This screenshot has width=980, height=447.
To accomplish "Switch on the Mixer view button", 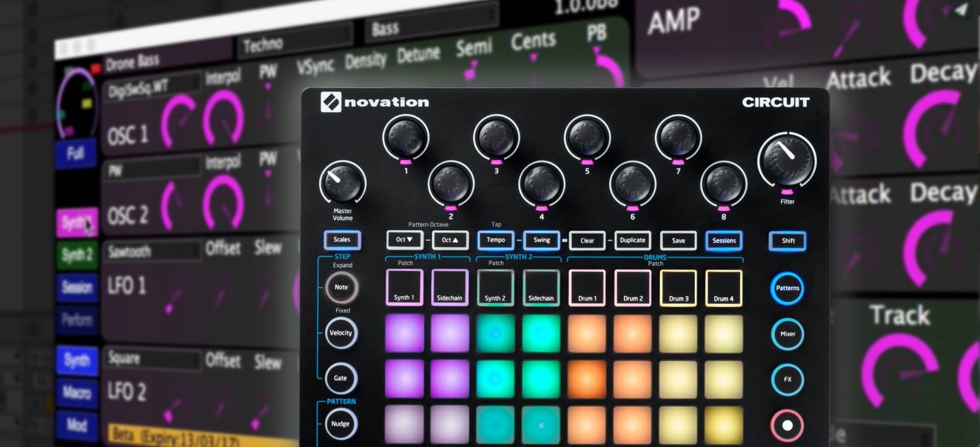I will (x=787, y=334).
